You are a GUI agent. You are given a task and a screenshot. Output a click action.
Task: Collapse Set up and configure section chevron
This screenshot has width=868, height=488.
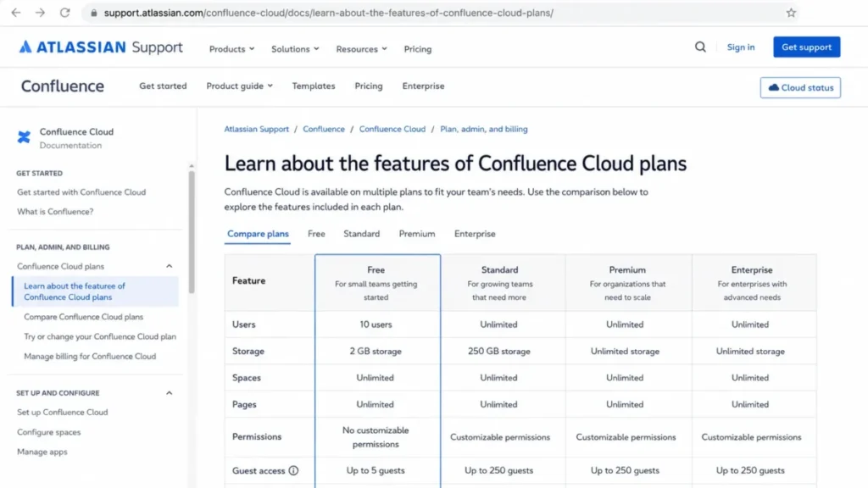coord(170,393)
